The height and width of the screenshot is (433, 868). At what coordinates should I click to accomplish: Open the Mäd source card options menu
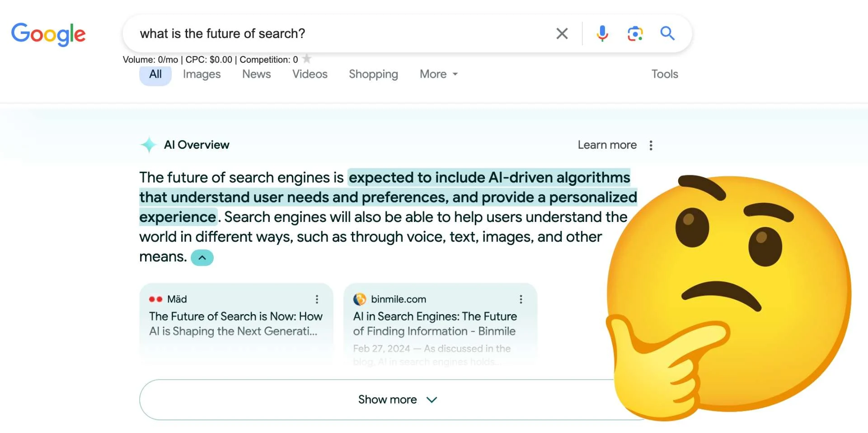click(317, 299)
